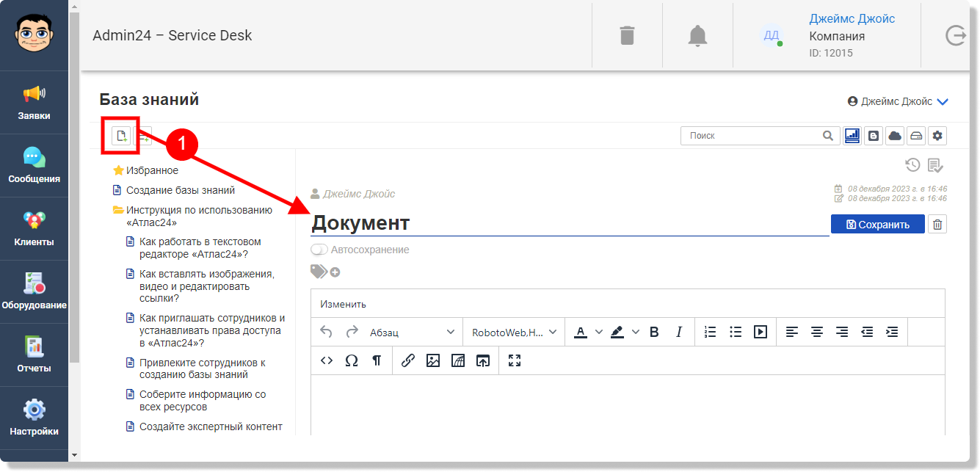Insert special character omega
Image resolution: width=980 pixels, height=472 pixels.
(x=352, y=360)
